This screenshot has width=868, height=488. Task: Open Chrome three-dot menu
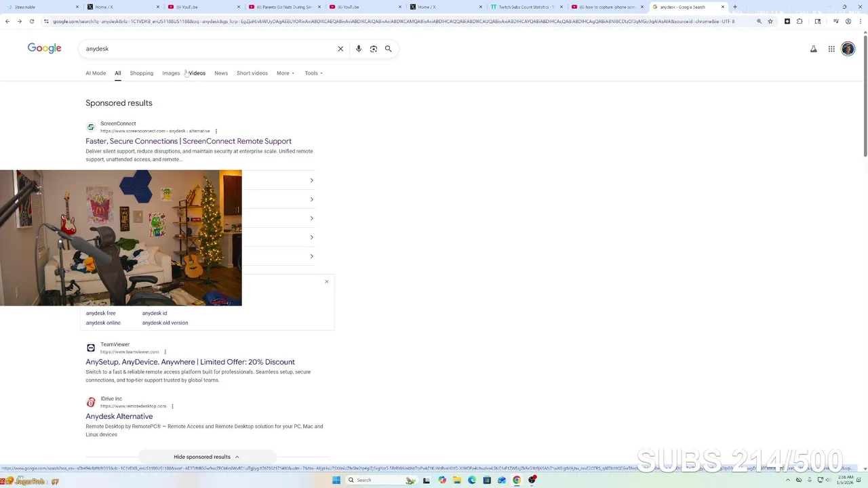[861, 21]
